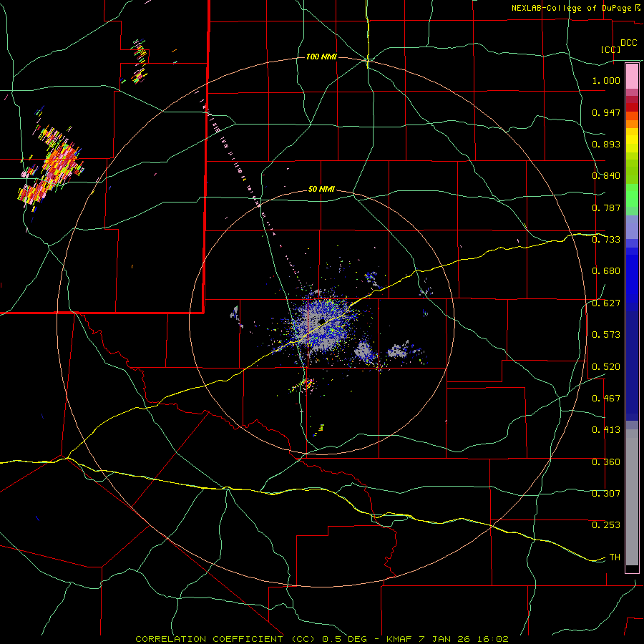Click the radar site black dot at center
This screenshot has width=644, height=644.
click(x=322, y=321)
